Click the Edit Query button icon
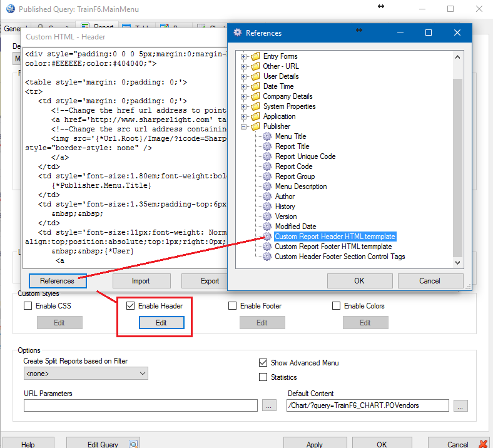The image size is (493, 448). tap(133, 444)
